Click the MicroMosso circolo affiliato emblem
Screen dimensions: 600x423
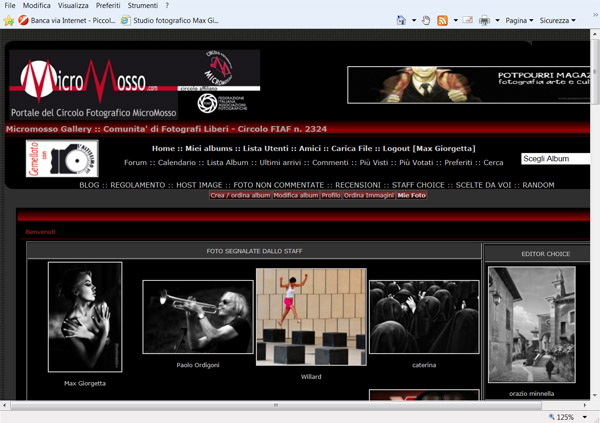coord(218,70)
